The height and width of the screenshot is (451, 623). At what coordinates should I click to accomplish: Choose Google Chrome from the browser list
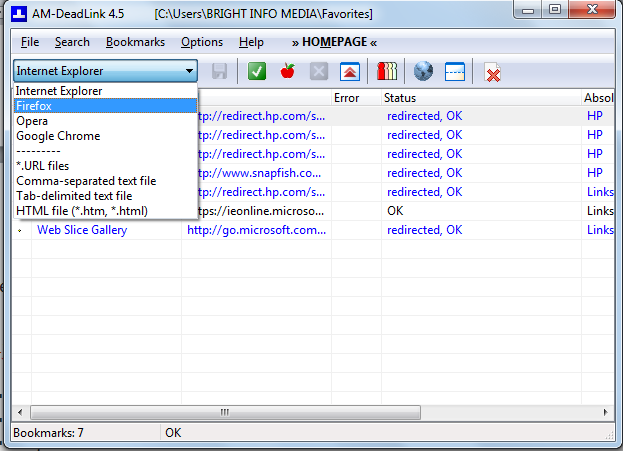(105, 136)
